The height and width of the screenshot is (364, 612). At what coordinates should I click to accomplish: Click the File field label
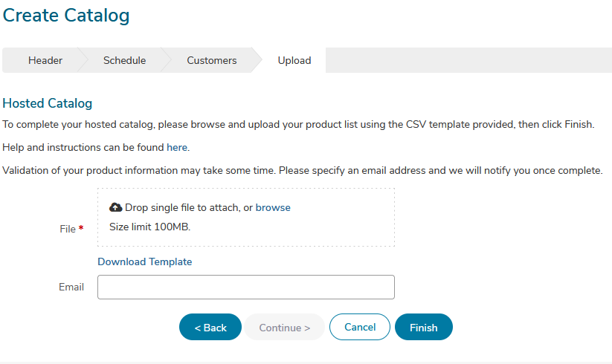[68, 229]
